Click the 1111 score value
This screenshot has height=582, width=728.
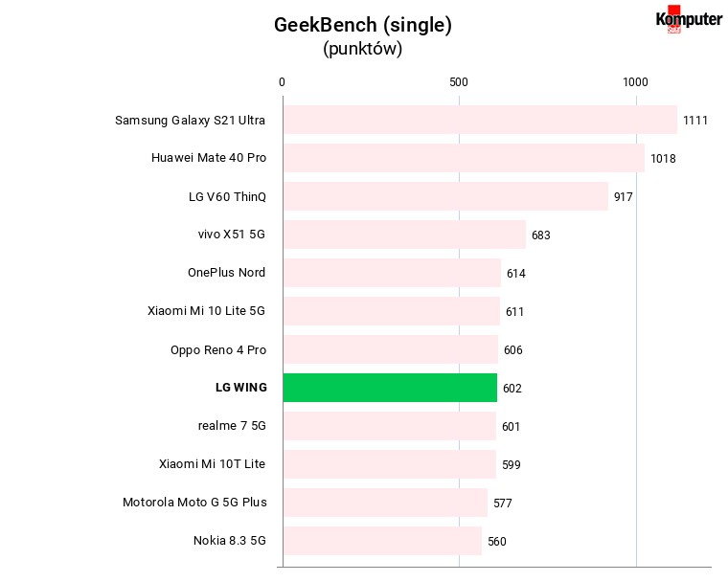(695, 121)
